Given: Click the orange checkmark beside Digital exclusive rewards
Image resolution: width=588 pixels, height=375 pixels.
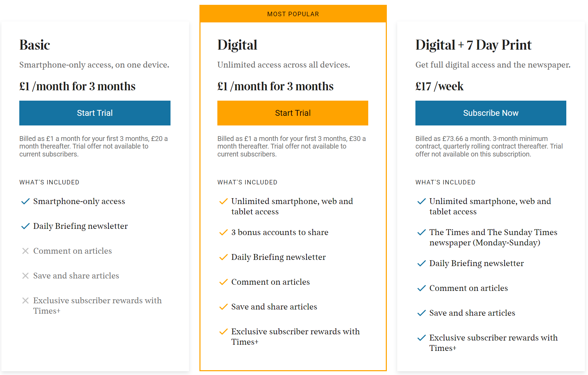Looking at the screenshot, I should 224,332.
